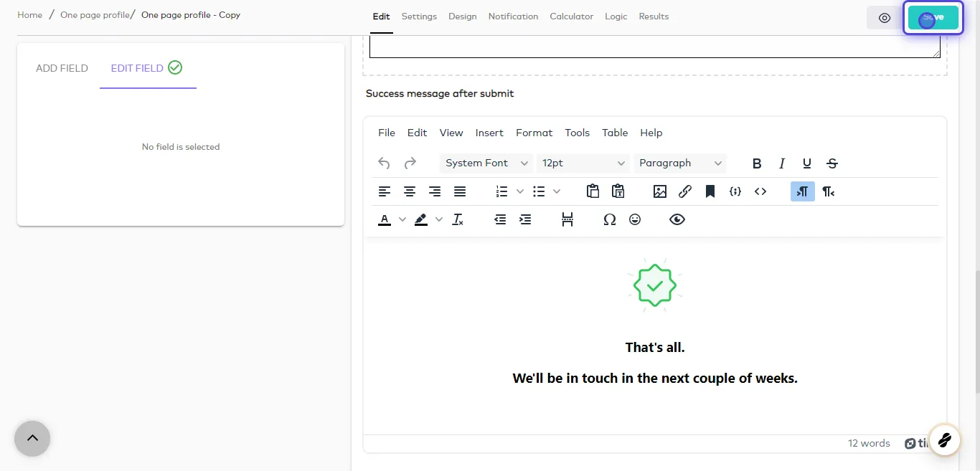Click the insert link chain icon

click(685, 191)
